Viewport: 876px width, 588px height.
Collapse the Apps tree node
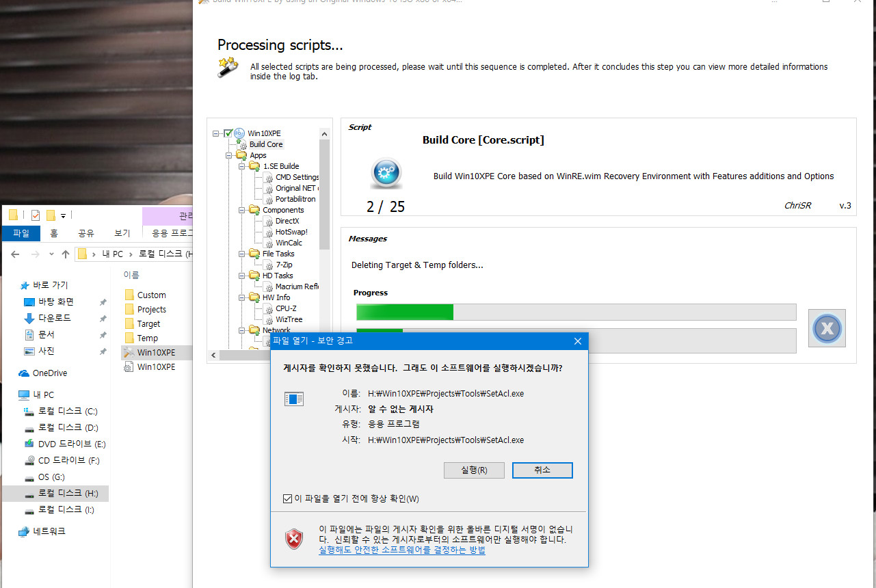pos(230,155)
